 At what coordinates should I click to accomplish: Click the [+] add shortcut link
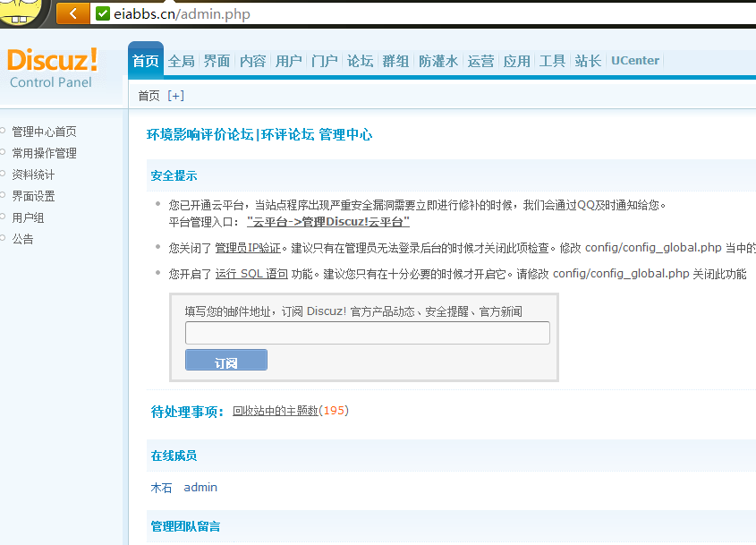pyautogui.click(x=176, y=96)
